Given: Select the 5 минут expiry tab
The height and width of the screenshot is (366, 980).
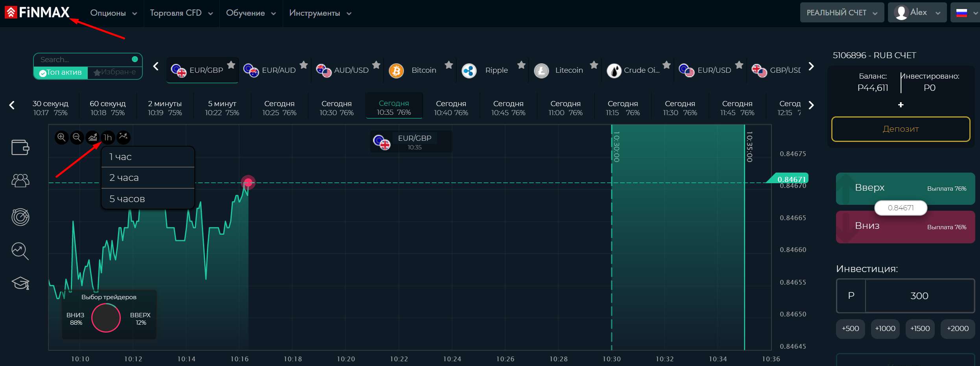Looking at the screenshot, I should 222,108.
